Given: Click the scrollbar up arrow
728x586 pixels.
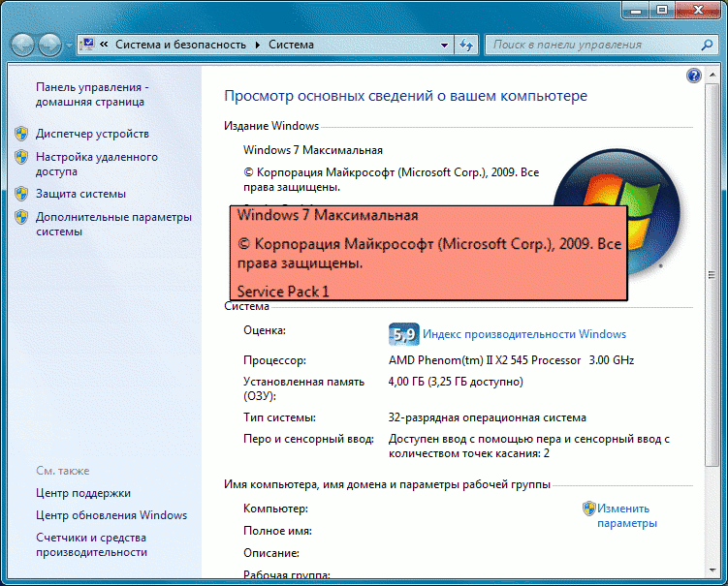Looking at the screenshot, I should [x=712, y=75].
